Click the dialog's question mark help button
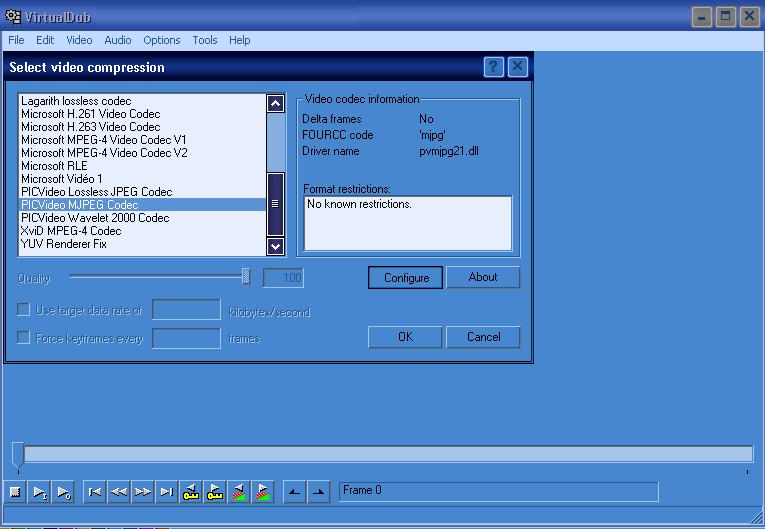This screenshot has height=529, width=765. pos(494,66)
